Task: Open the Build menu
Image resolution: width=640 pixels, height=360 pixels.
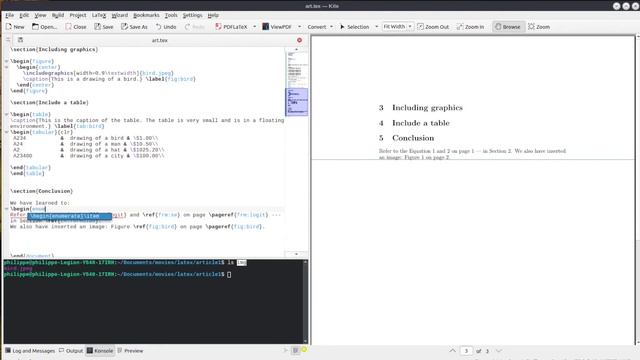Action: click(x=58, y=15)
